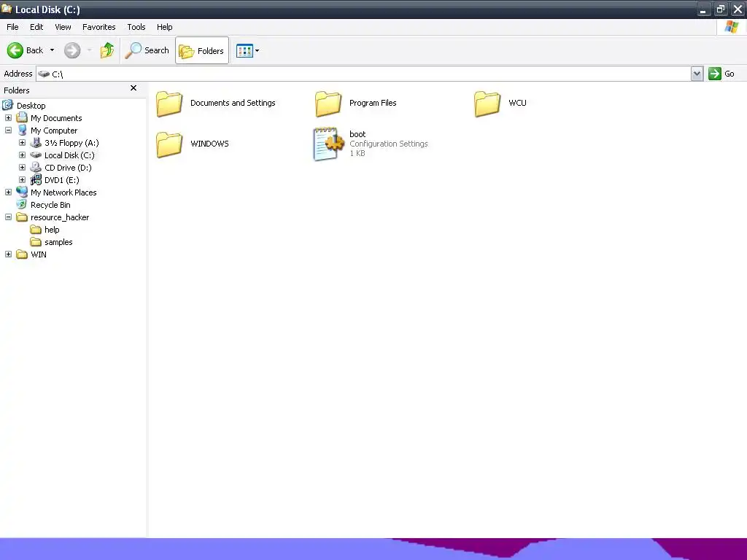
Task: Click the "WINDOWS" folder name
Action: point(209,144)
